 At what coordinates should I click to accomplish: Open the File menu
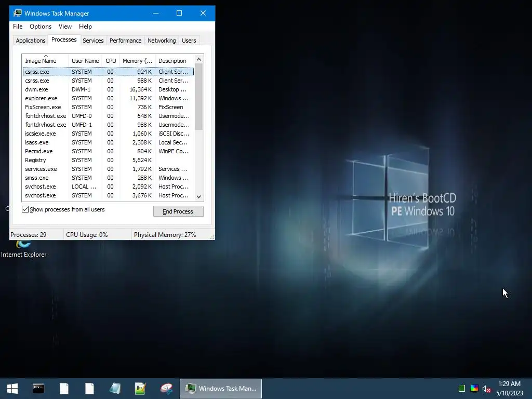(18, 26)
